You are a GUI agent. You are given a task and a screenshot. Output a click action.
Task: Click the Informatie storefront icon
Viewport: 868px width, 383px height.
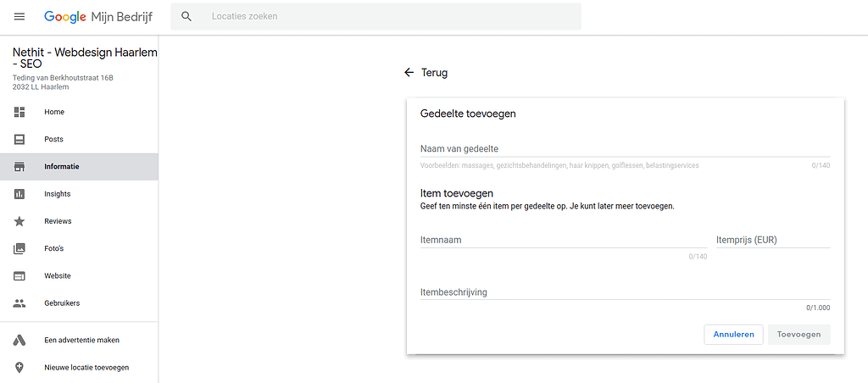tap(19, 167)
